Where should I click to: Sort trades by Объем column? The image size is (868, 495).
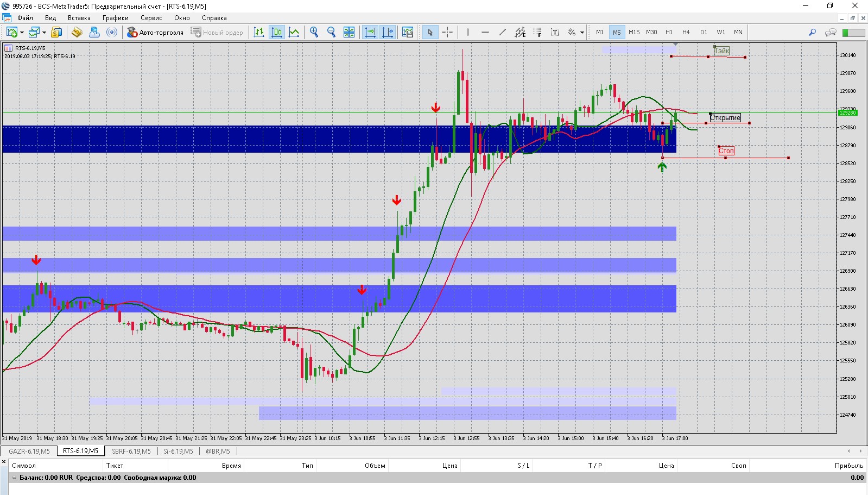[x=353, y=466]
